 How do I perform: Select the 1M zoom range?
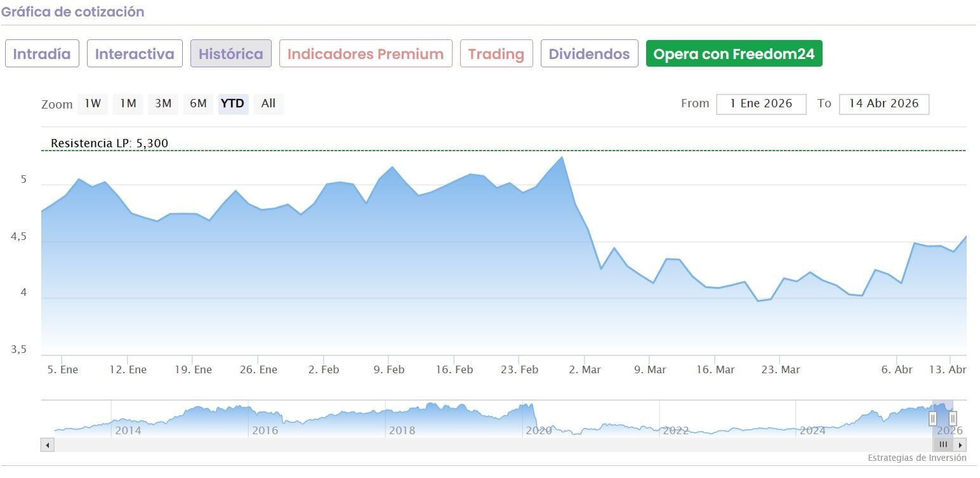tap(128, 103)
